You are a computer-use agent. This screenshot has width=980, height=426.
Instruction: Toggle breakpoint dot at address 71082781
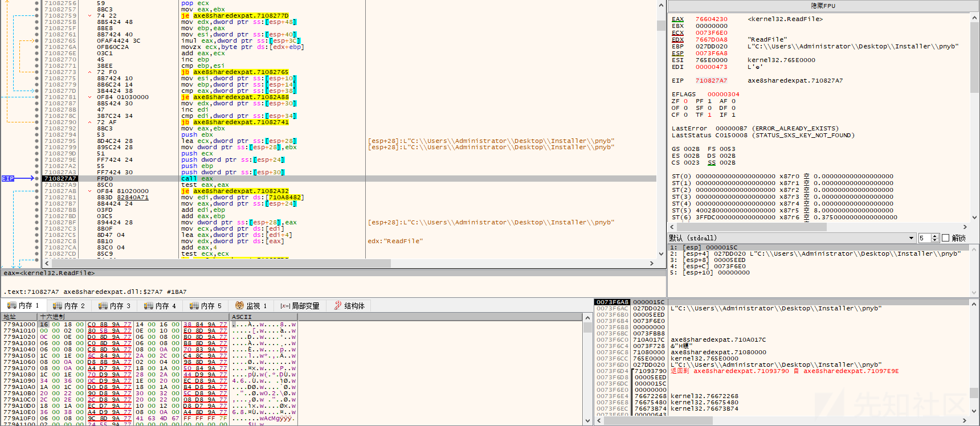point(37,97)
